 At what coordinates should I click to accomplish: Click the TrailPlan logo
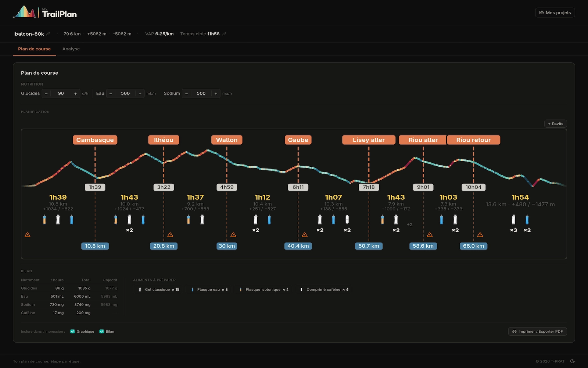tap(45, 12)
